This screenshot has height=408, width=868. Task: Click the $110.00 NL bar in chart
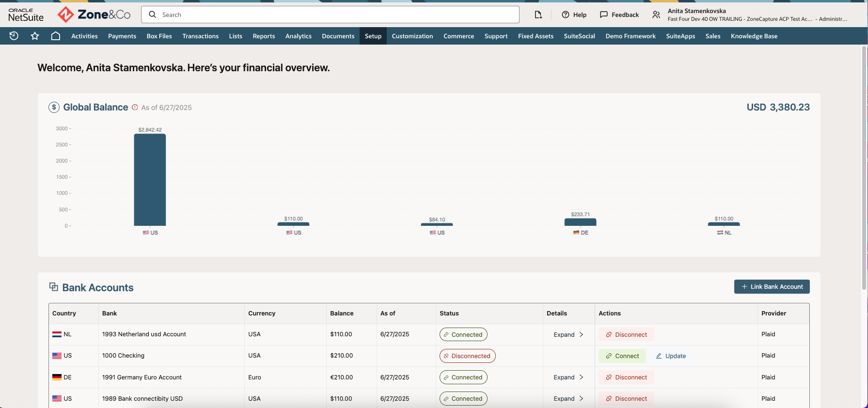pos(724,224)
